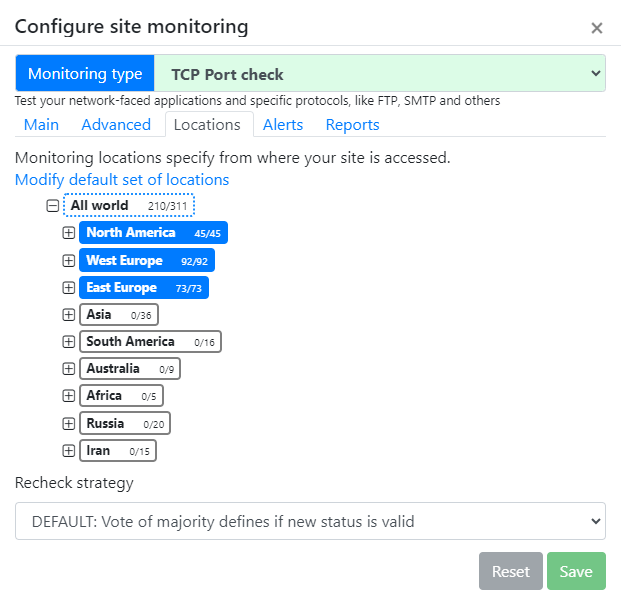Click the green Save button
Screen dimensions: 621x591
[576, 571]
